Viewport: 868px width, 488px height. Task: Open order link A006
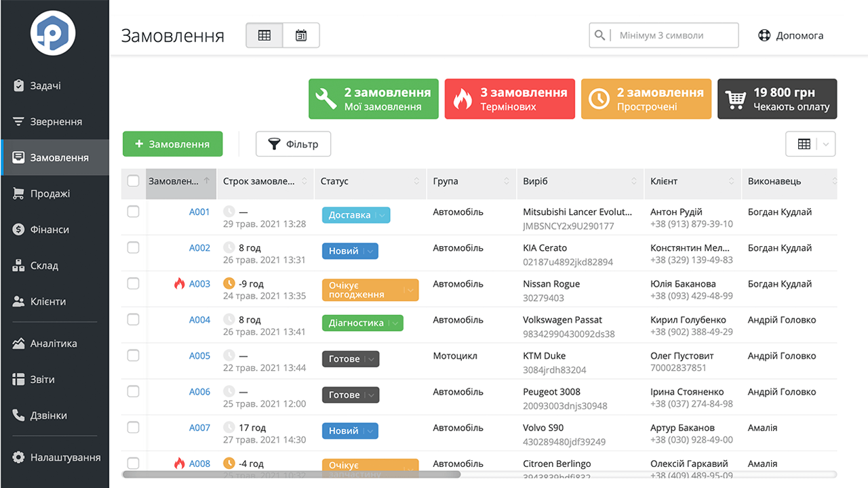point(199,392)
